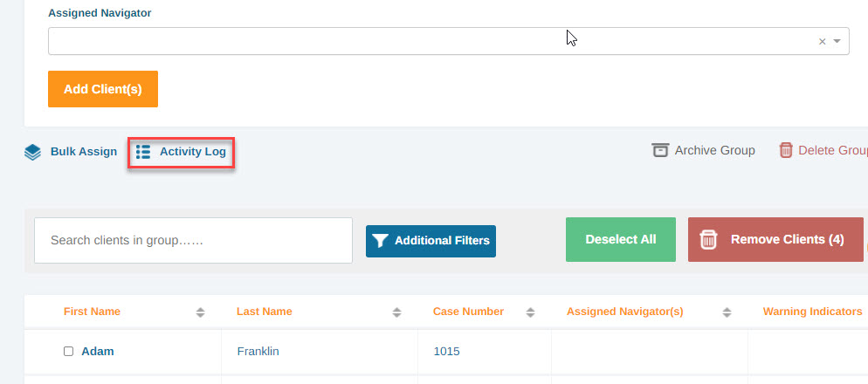Sort by Assigned Navigator(s) column arrows

(x=727, y=312)
